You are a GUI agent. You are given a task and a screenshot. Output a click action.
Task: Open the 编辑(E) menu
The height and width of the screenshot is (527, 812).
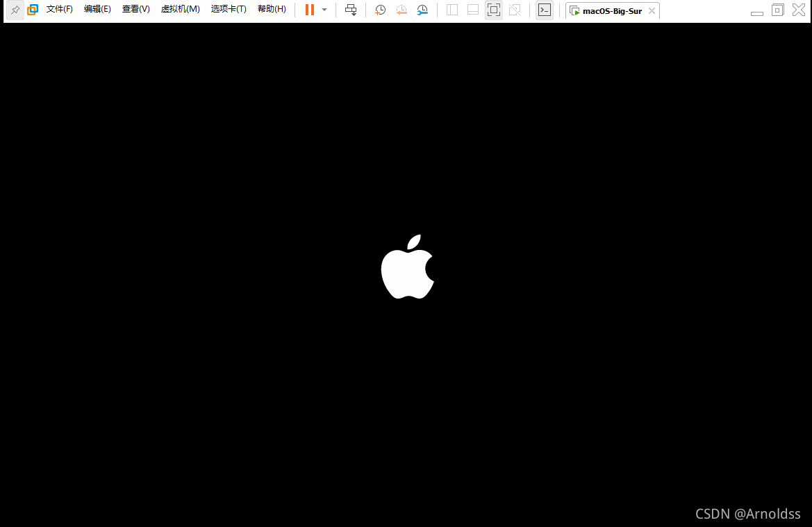point(97,9)
